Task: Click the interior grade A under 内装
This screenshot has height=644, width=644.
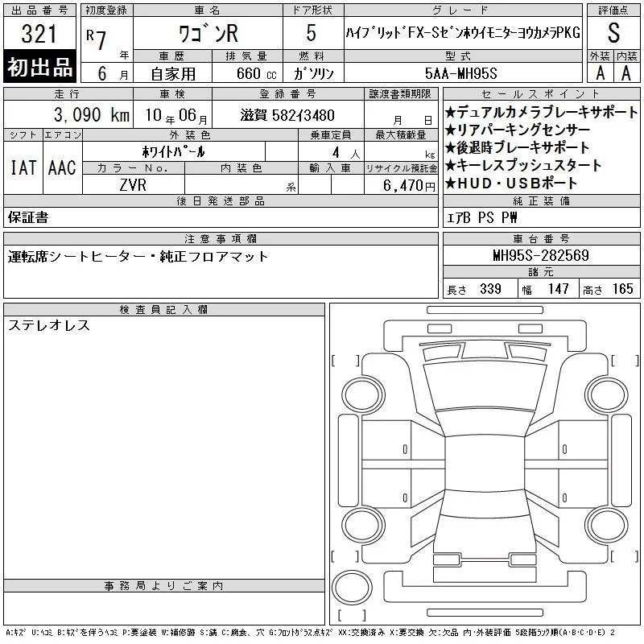Action: tap(626, 72)
